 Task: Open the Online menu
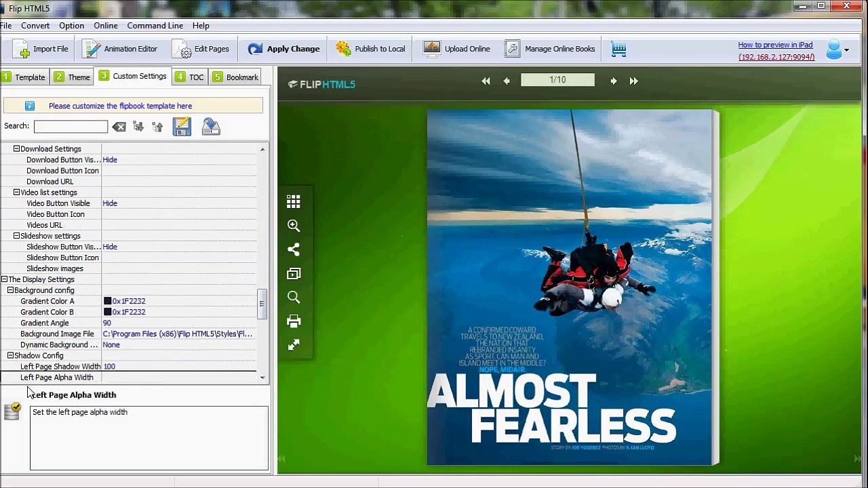[106, 26]
